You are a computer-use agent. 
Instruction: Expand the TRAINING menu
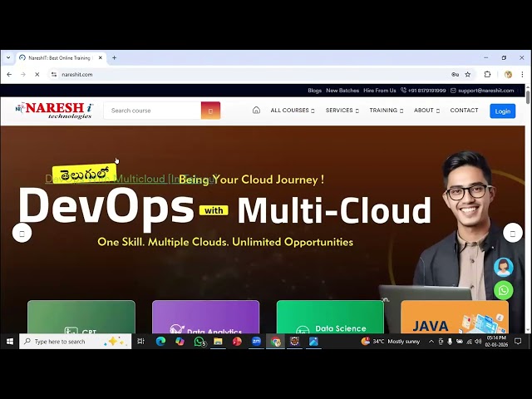[386, 111]
